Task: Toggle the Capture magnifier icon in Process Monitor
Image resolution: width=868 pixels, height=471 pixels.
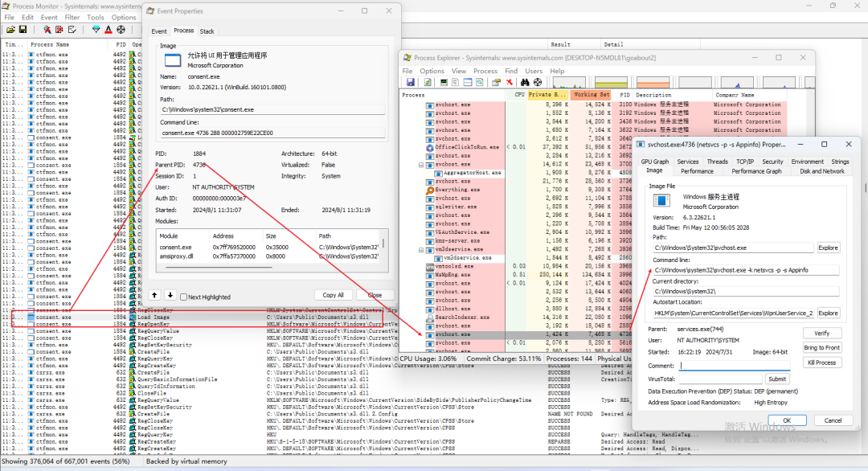Action: coord(47,30)
